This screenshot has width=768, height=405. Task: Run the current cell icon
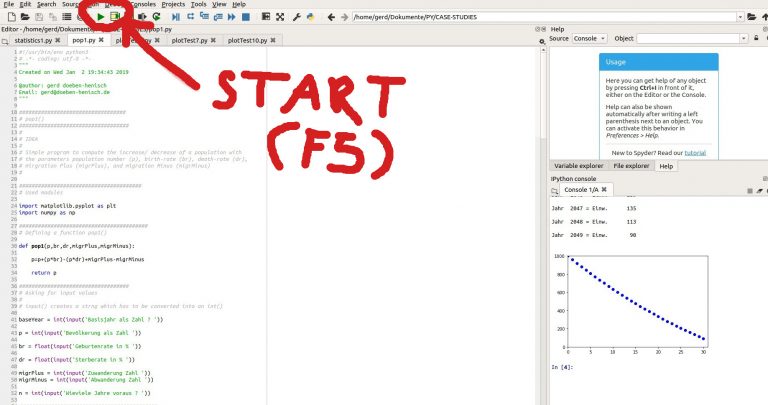[x=115, y=17]
